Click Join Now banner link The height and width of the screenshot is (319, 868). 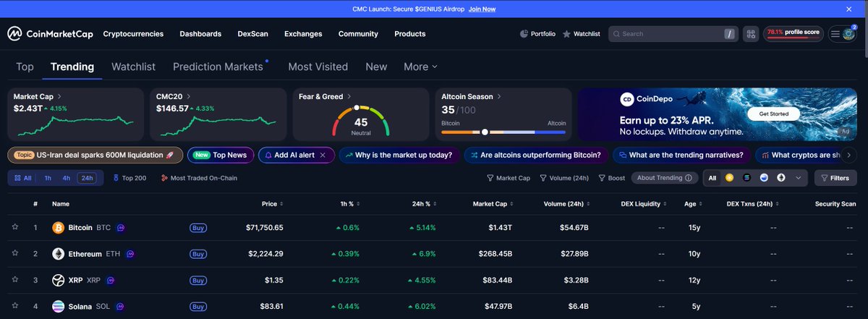(x=482, y=9)
